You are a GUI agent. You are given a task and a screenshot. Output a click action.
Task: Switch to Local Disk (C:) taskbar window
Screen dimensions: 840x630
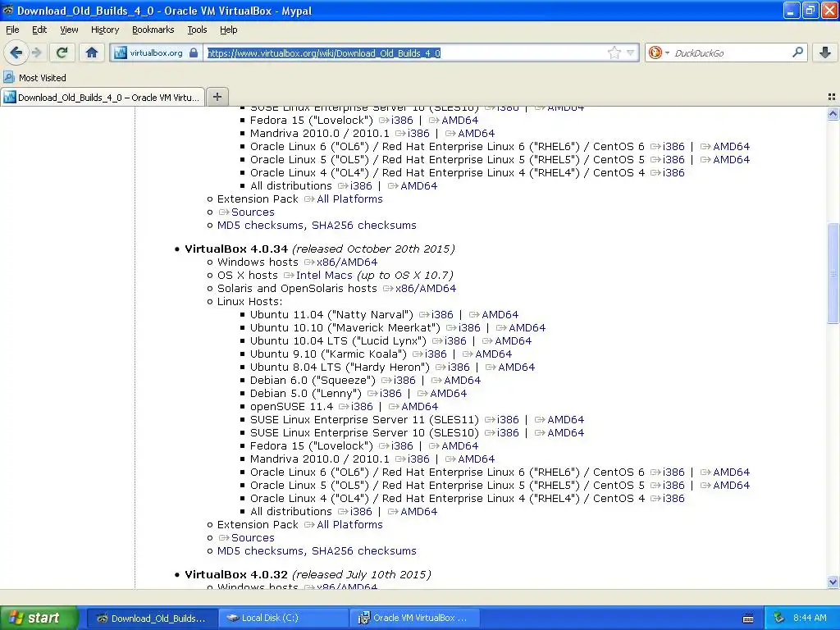(283, 618)
